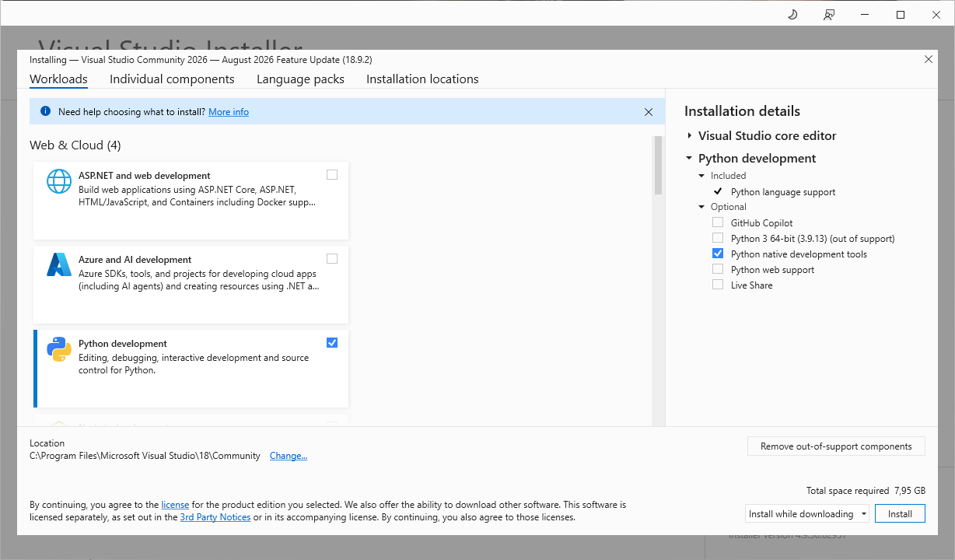Open the license link

pyautogui.click(x=175, y=505)
